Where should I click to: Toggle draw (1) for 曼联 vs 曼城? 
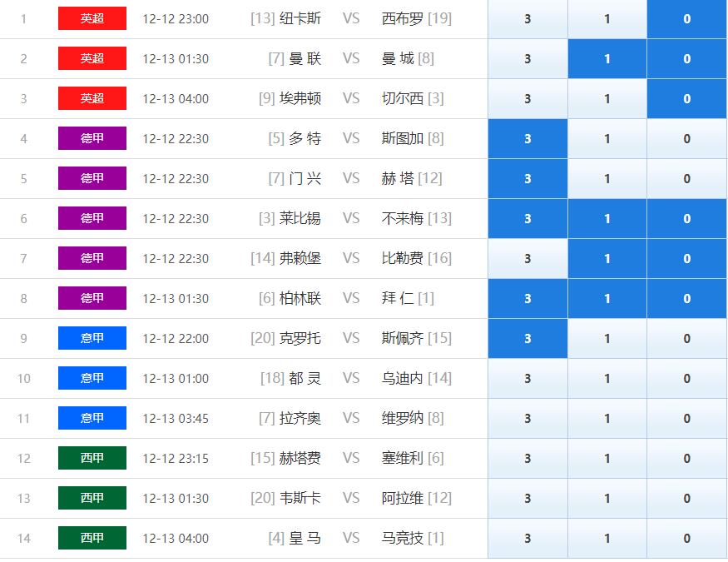pyautogui.click(x=607, y=59)
